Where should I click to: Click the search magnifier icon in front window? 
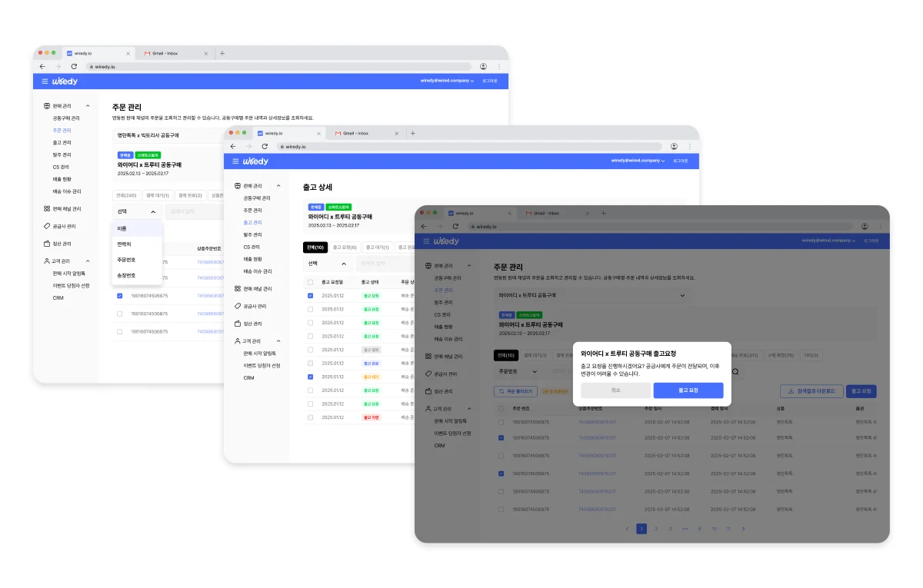(x=735, y=372)
